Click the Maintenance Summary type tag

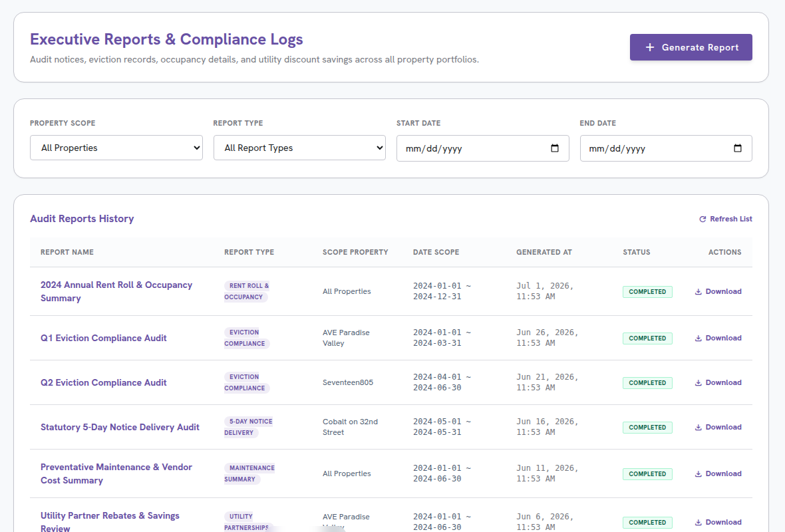(250, 473)
